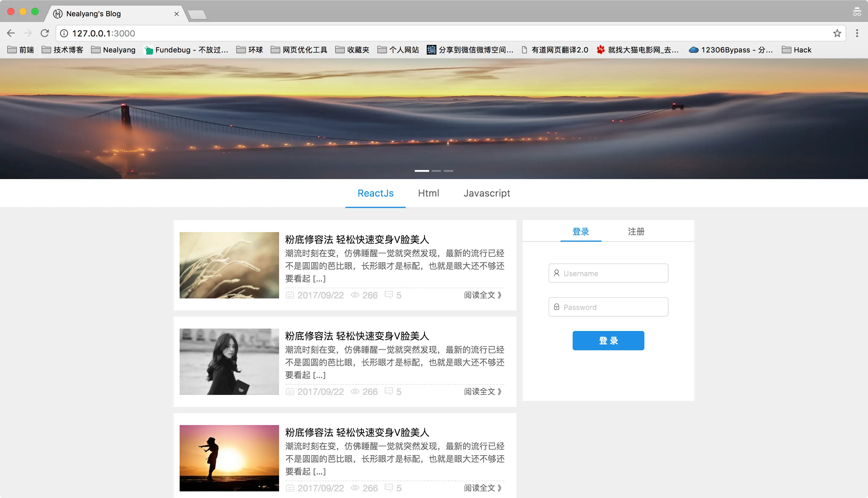The image size is (868, 498).
Task: Expand Hack bookmarks folder
Action: 796,50
